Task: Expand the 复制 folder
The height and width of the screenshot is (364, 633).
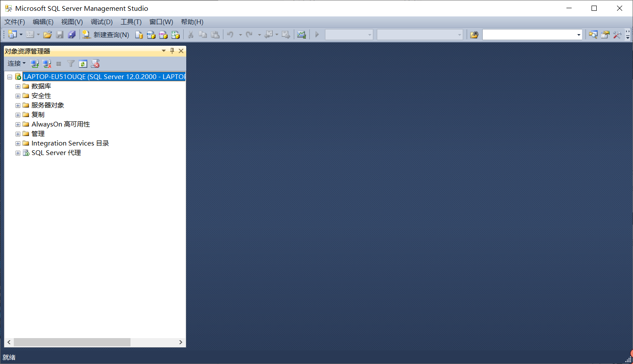Action: coord(18,115)
